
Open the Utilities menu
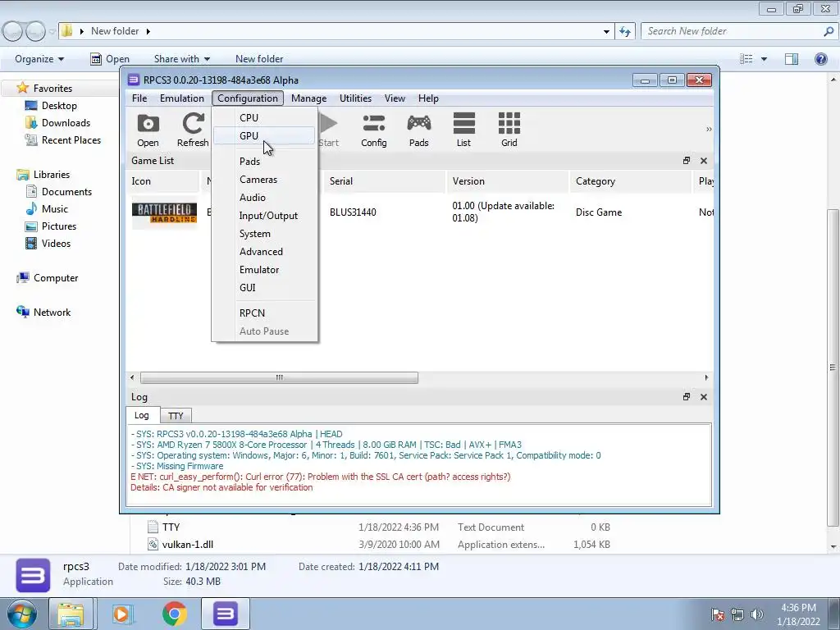(355, 98)
